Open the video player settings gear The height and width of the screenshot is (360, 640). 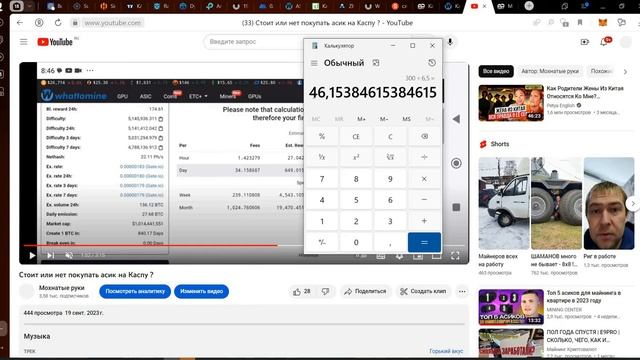[x=399, y=256]
